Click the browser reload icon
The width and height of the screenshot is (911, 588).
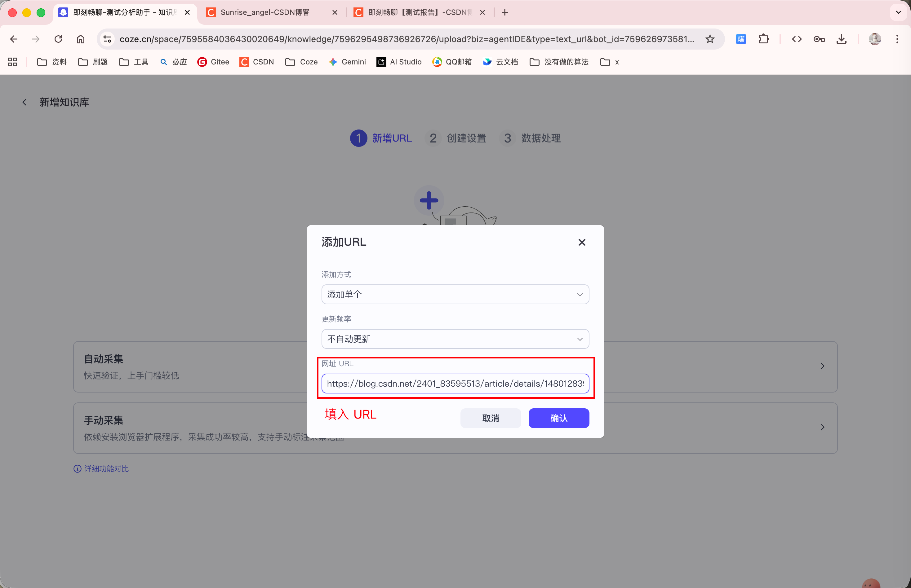(58, 39)
